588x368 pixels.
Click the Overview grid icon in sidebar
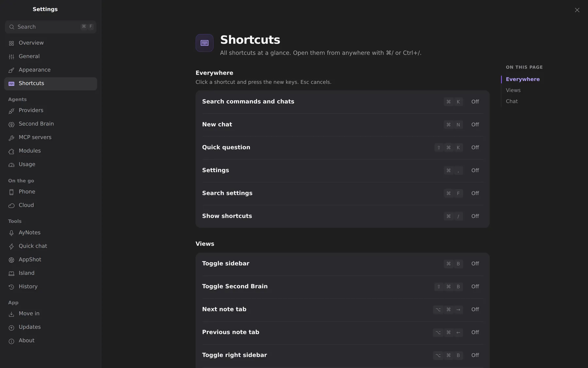point(11,43)
